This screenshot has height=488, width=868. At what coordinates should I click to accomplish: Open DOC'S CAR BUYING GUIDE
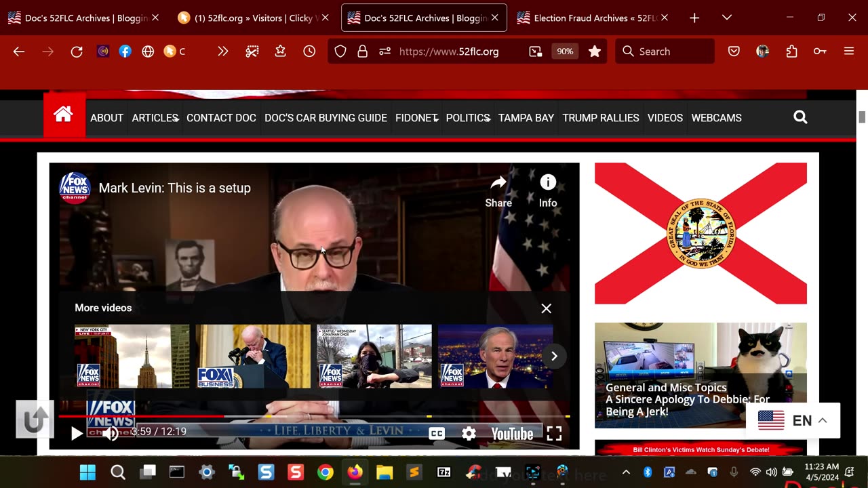tap(325, 118)
